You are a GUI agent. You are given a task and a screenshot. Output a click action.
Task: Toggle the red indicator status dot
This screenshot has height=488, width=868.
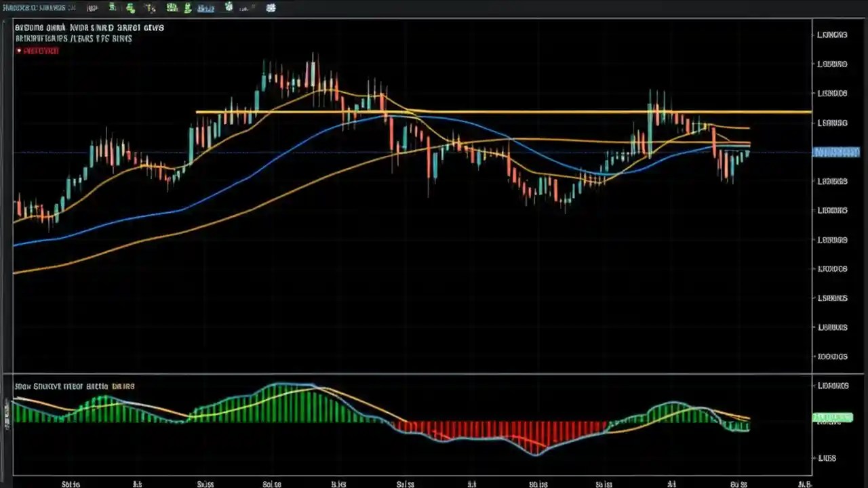coord(18,51)
